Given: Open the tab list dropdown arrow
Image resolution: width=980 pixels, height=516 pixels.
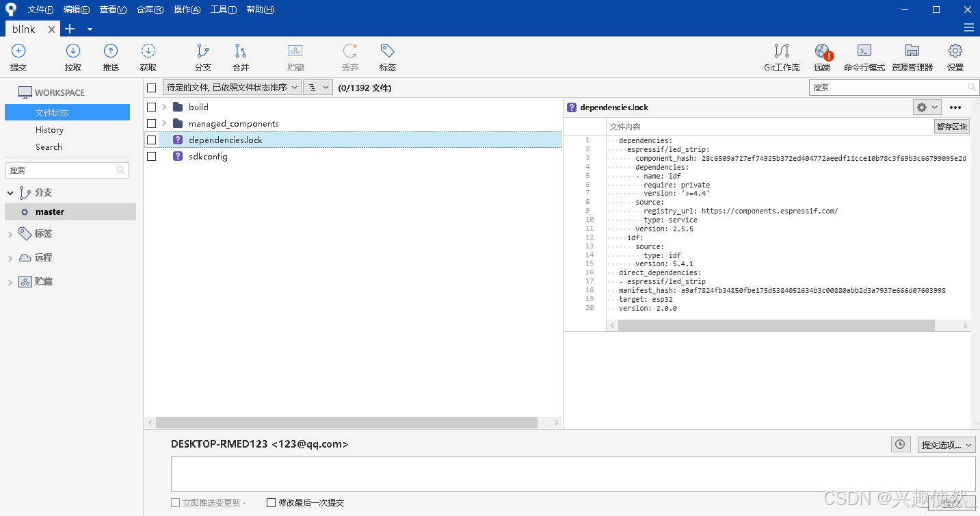Looking at the screenshot, I should coord(90,29).
